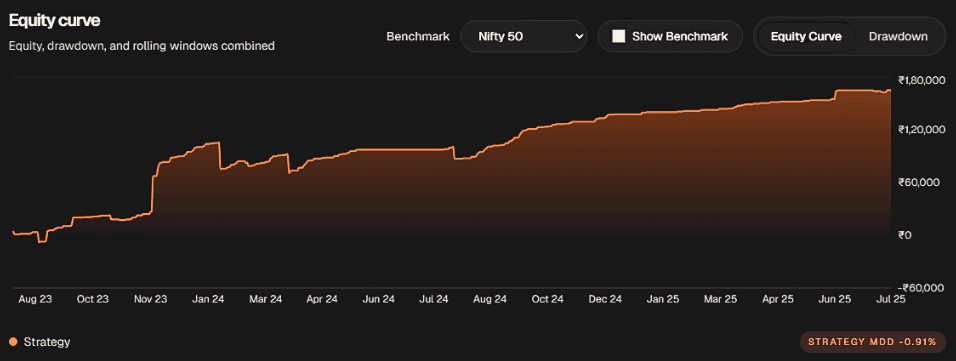956x361 pixels.
Task: Click the ₹1,20,000 axis label
Action: (922, 129)
